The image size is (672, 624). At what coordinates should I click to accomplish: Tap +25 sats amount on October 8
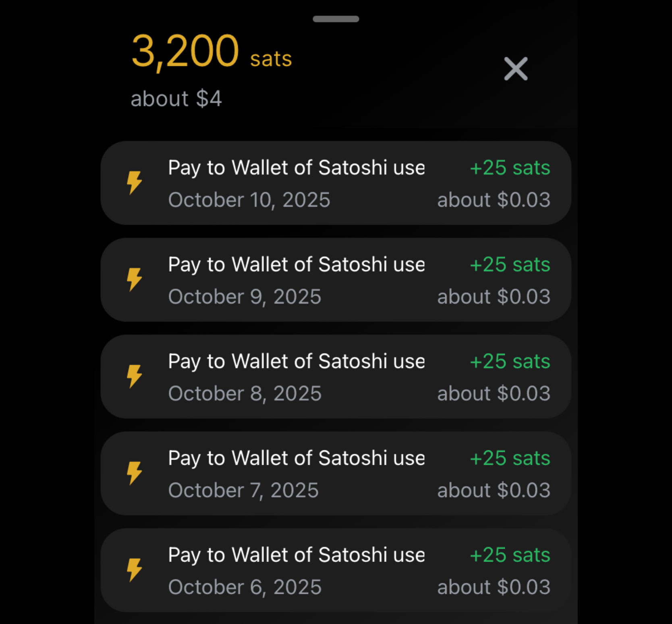(x=510, y=361)
